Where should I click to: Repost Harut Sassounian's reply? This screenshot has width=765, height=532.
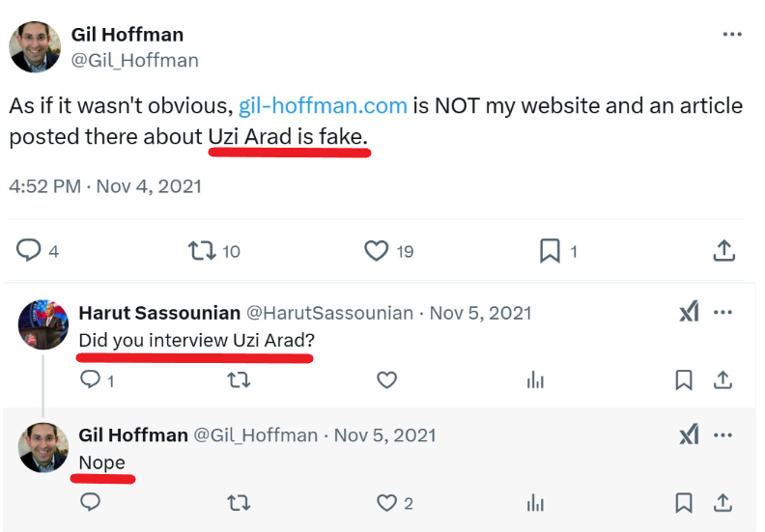[x=238, y=380]
